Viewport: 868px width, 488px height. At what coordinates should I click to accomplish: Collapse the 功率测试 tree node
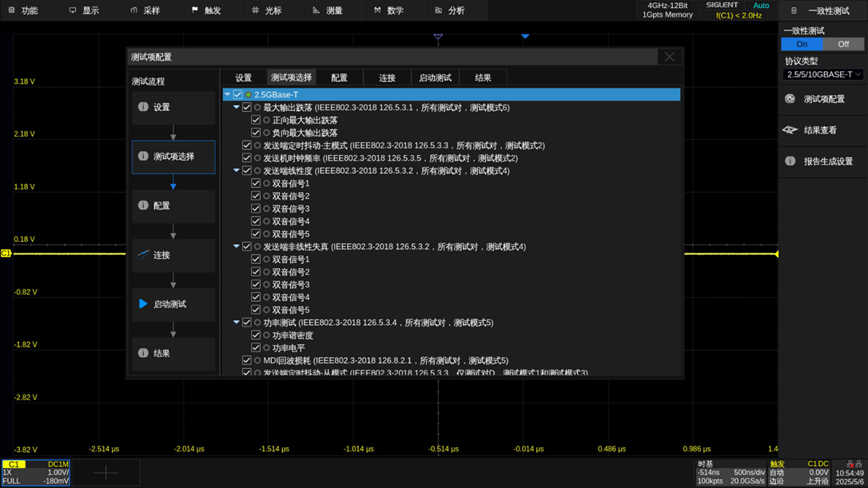point(237,323)
